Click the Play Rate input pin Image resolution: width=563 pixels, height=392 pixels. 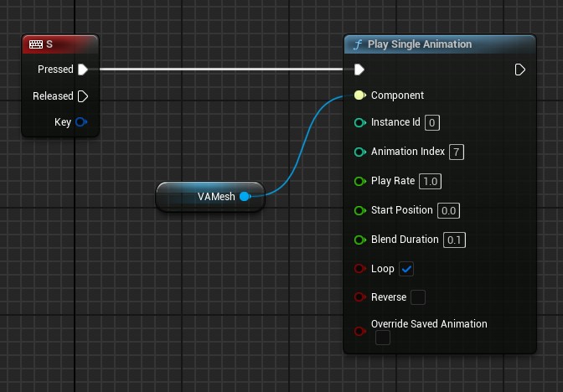click(x=359, y=181)
